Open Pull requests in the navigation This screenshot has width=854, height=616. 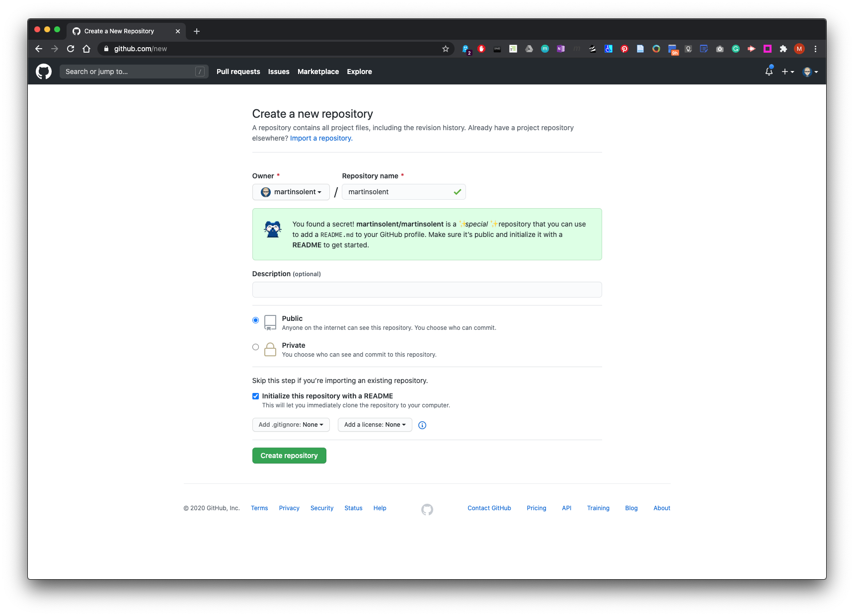(238, 72)
